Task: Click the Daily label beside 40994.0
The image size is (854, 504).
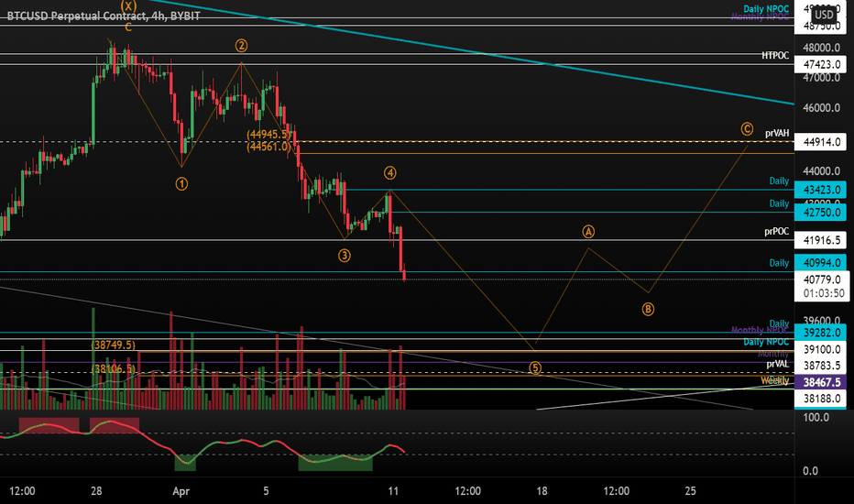Action: click(779, 263)
